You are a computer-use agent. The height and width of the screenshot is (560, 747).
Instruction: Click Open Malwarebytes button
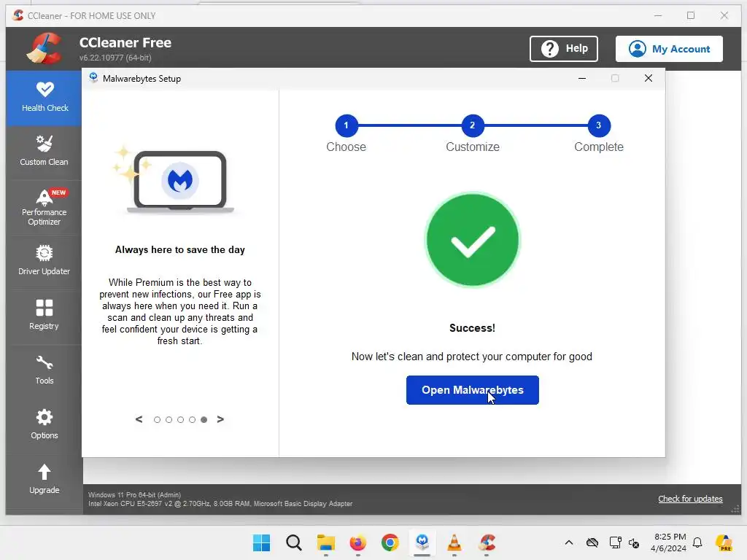tap(472, 390)
